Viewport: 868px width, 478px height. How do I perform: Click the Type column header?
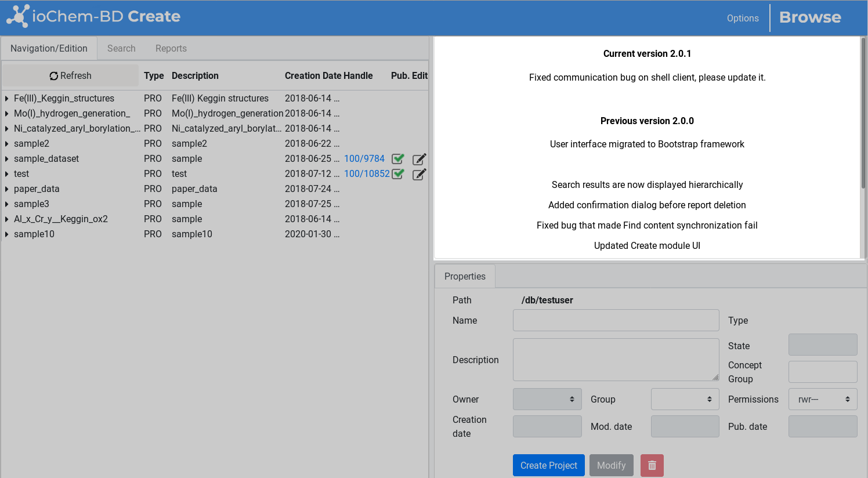pyautogui.click(x=154, y=75)
